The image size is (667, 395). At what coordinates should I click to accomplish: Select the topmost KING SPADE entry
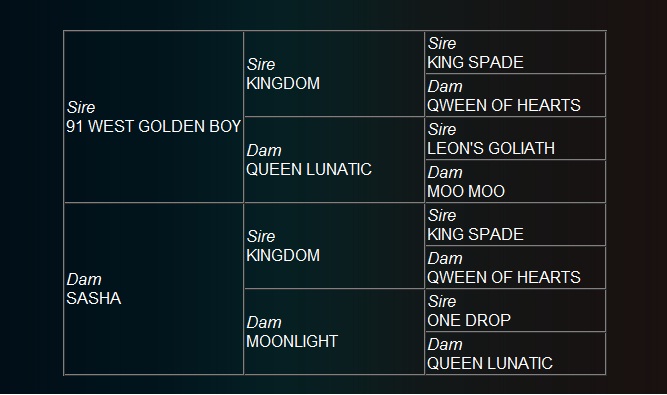[475, 62]
